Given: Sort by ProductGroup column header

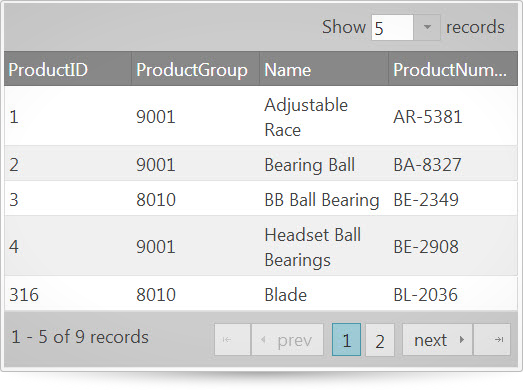Looking at the screenshot, I should (x=195, y=69).
